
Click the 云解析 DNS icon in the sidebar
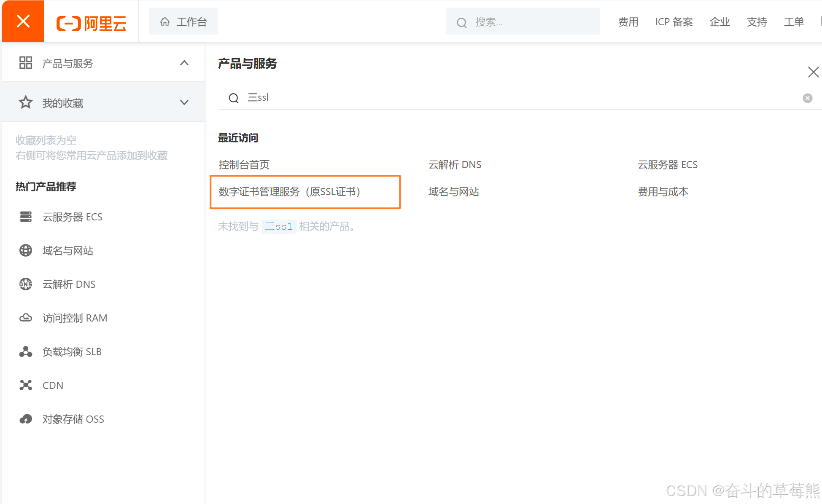coord(26,284)
